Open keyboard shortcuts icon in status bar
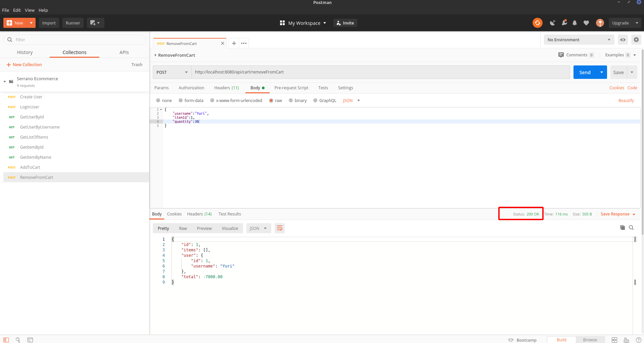This screenshot has width=644, height=343. 627,340
